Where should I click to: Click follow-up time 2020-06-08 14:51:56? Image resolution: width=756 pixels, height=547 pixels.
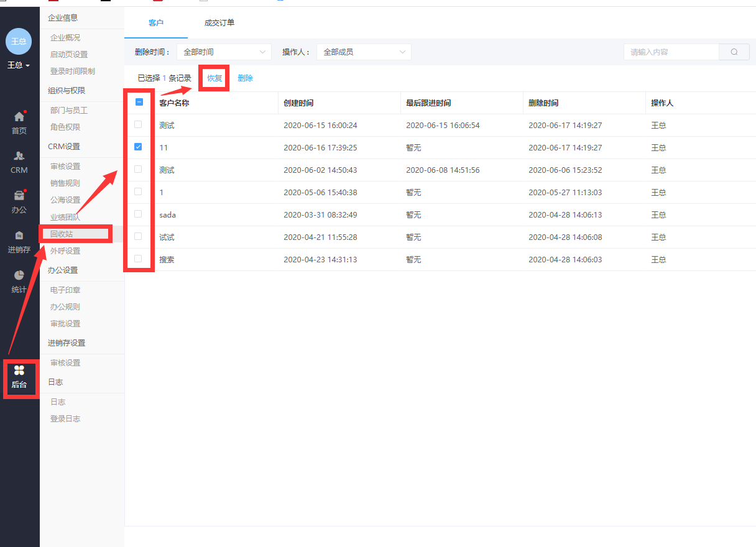coord(443,170)
